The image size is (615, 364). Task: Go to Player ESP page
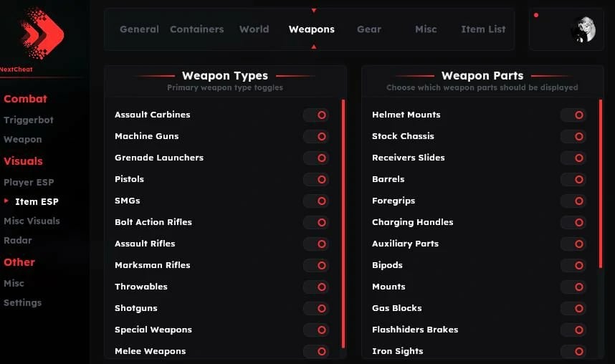click(x=29, y=183)
